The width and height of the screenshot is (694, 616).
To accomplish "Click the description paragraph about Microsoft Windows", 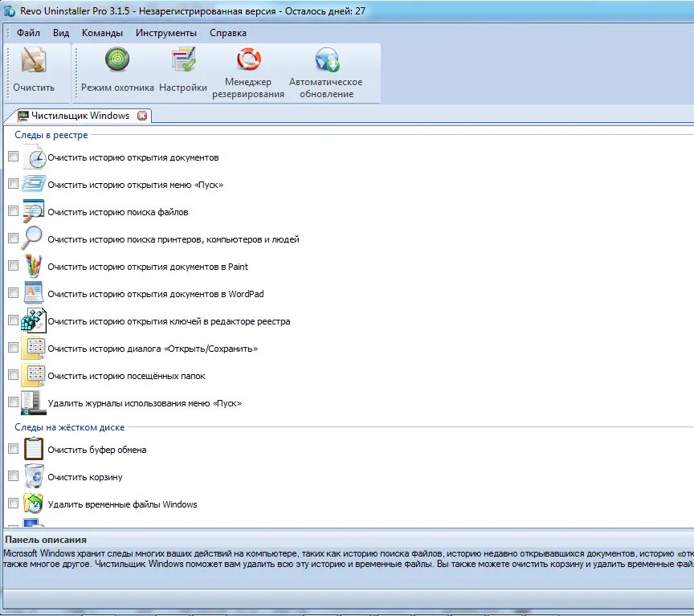I will click(349, 558).
